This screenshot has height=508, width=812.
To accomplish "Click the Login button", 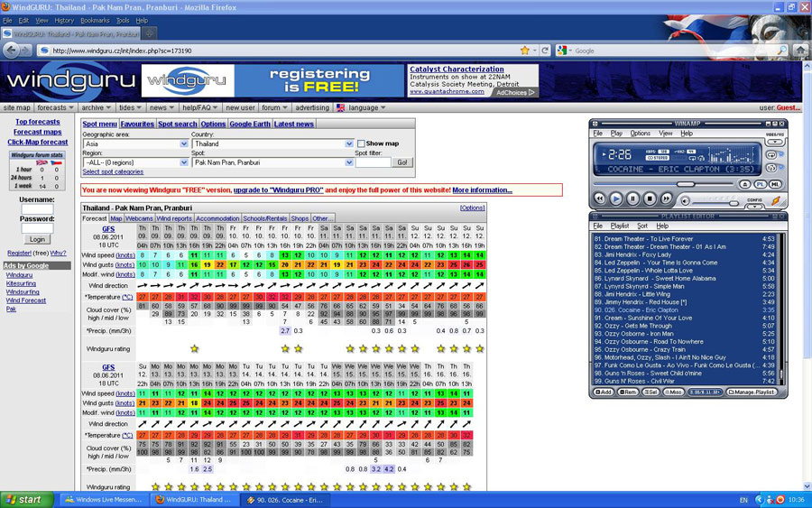I will pyautogui.click(x=37, y=239).
